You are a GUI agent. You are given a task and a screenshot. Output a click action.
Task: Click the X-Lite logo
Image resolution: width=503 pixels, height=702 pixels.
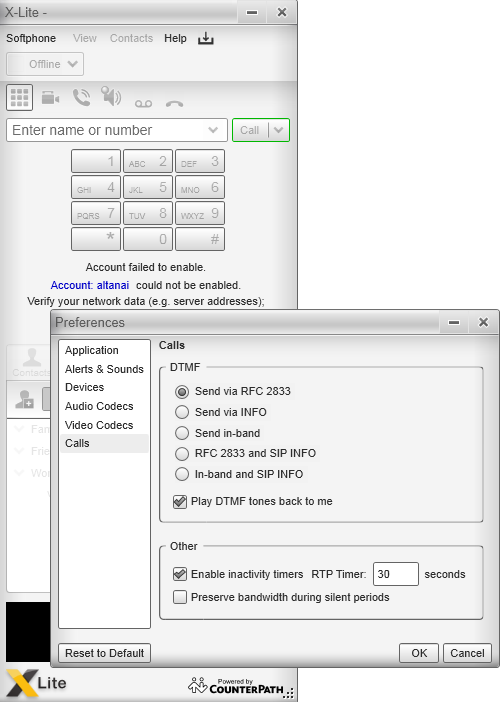(36, 683)
